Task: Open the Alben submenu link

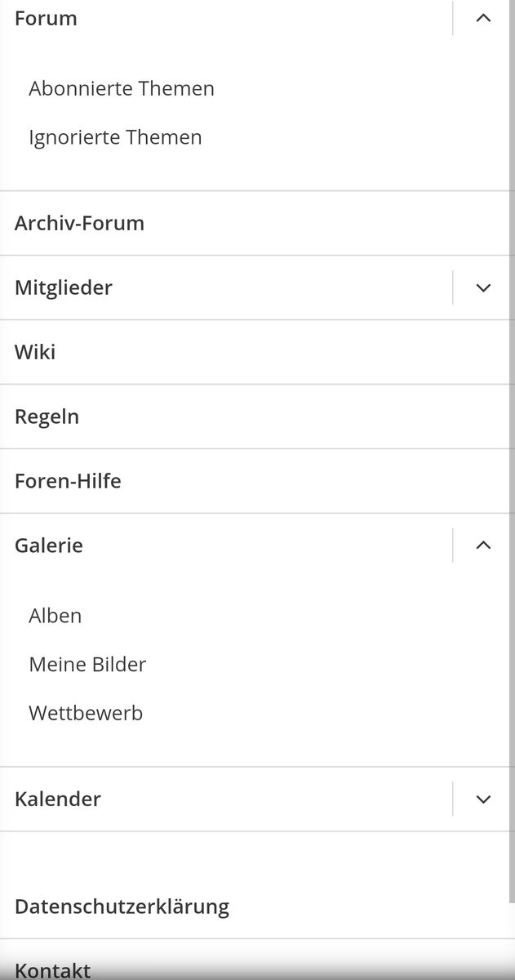Action: 55,616
